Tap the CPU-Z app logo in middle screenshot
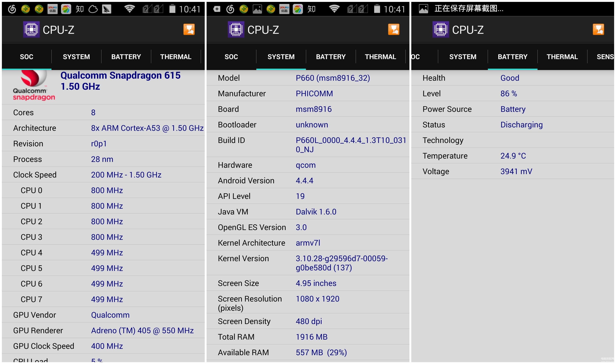Screen dimensions: 616x364 point(236,29)
